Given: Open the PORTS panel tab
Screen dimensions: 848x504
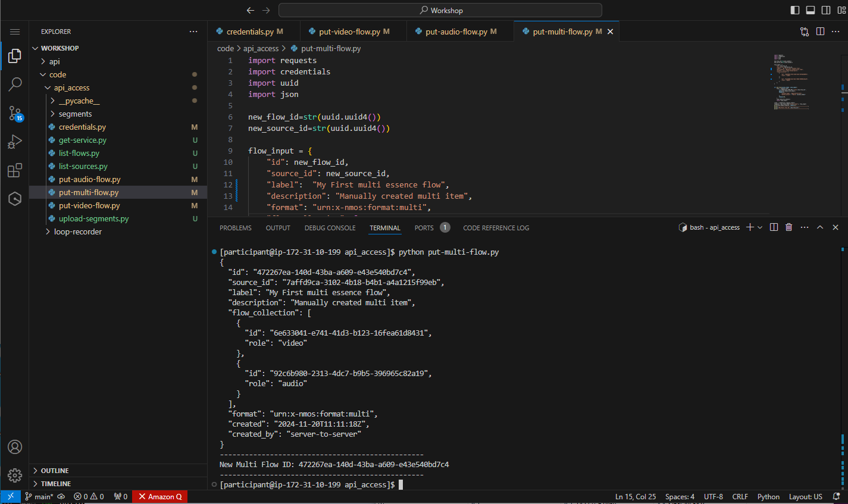Looking at the screenshot, I should (x=424, y=228).
